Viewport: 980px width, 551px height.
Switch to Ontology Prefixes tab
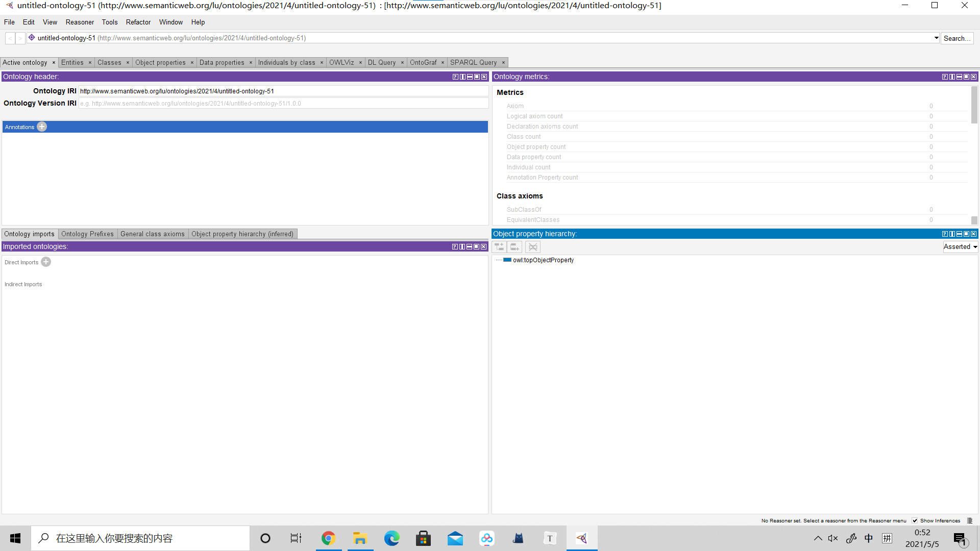87,234
